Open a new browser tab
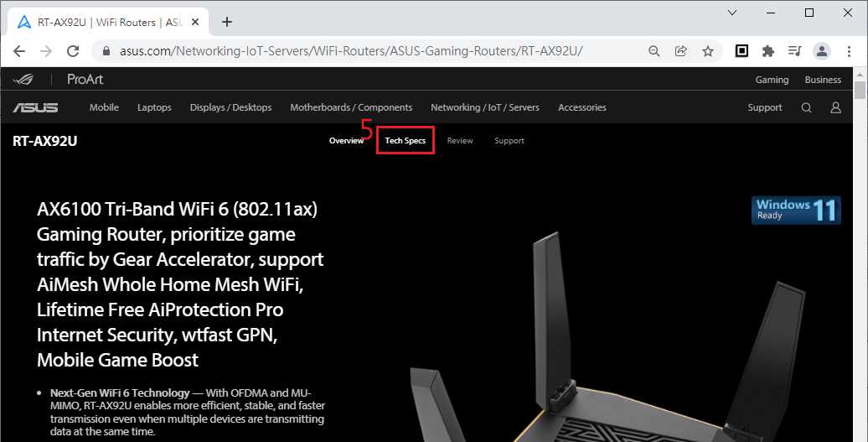Screen dimensions: 868x442 pos(227,22)
